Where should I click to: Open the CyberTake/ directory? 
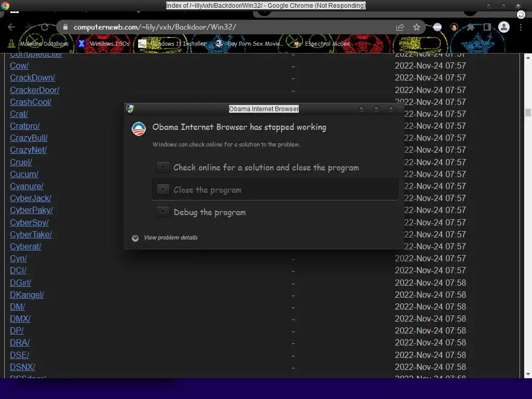31,234
